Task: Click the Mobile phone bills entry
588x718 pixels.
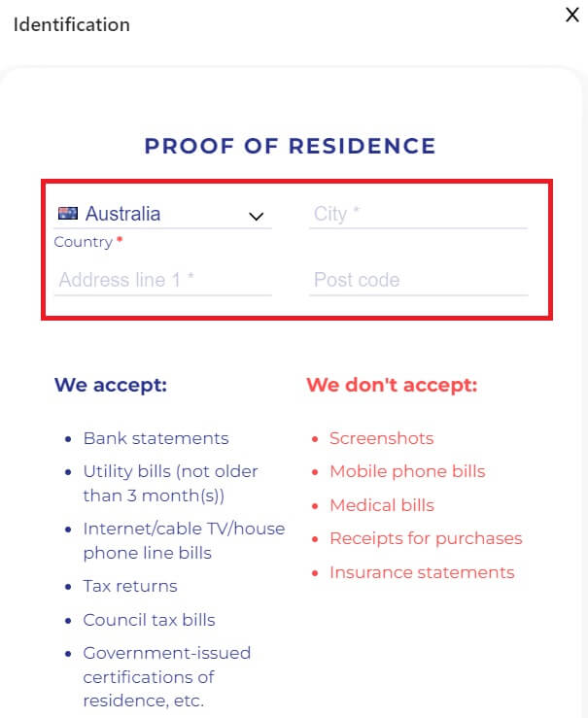Action: (407, 471)
